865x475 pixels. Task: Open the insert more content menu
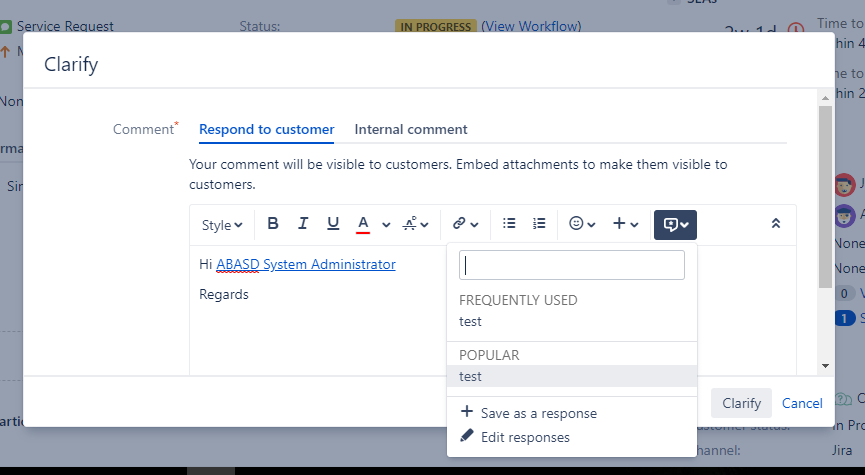[x=625, y=223]
